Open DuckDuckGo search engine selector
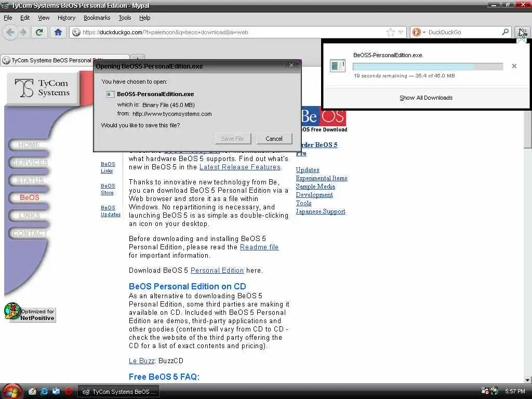Screen dimensions: 532x399 [419, 32]
